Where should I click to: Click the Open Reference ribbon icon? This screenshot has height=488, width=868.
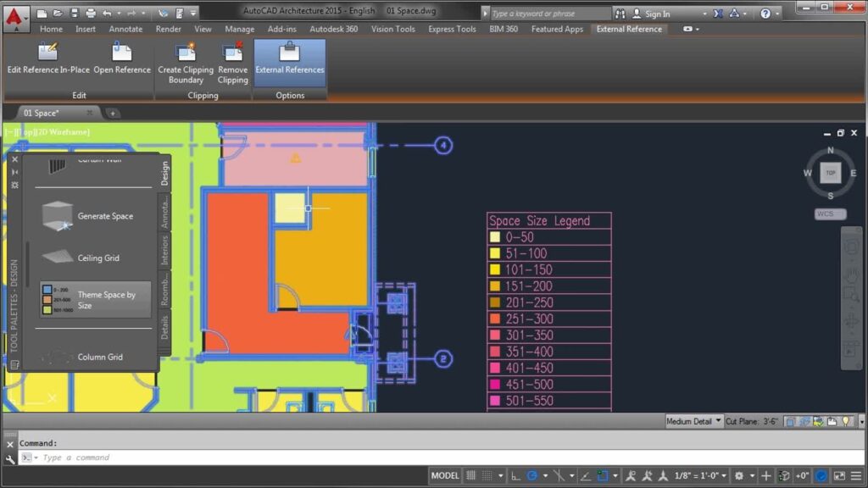(122, 52)
